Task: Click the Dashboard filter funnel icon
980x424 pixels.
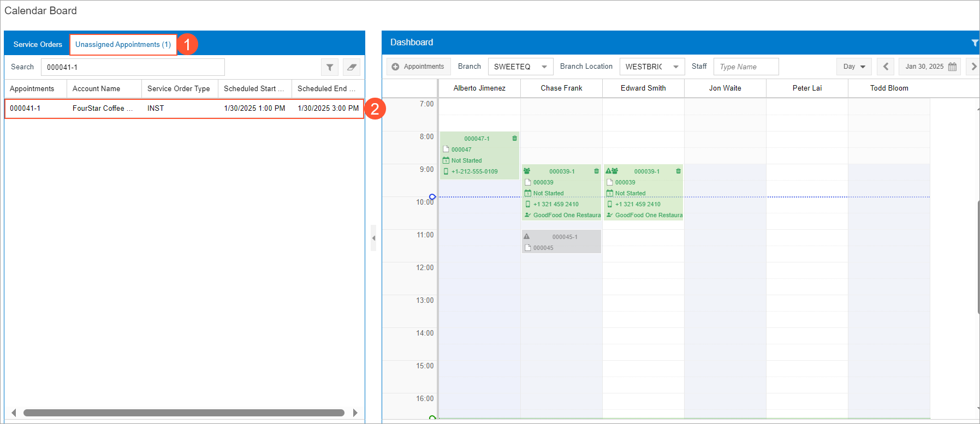Action: (x=974, y=43)
